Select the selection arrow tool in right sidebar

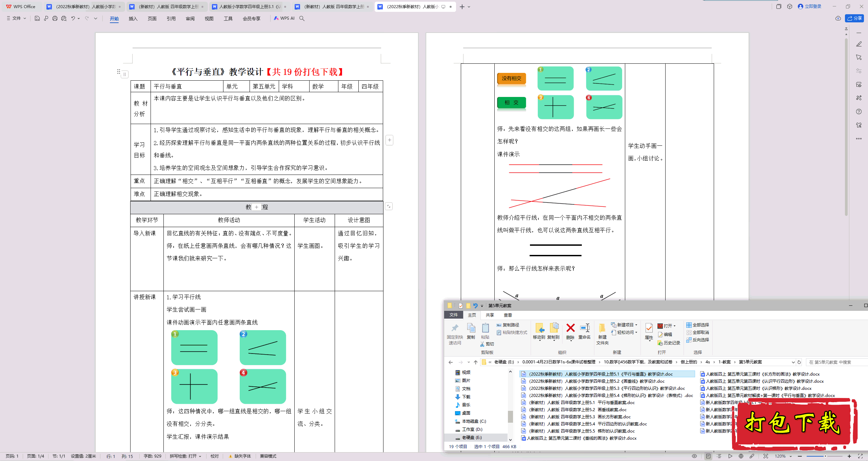click(859, 57)
